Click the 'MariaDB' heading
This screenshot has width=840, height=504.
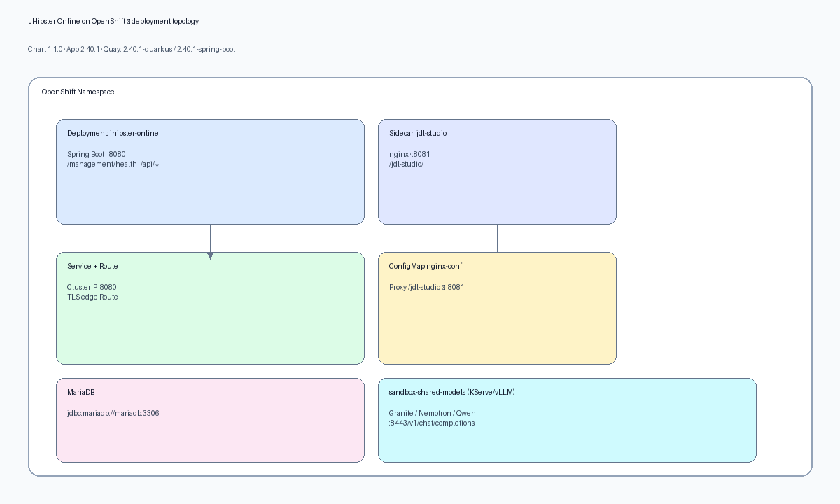pos(81,392)
